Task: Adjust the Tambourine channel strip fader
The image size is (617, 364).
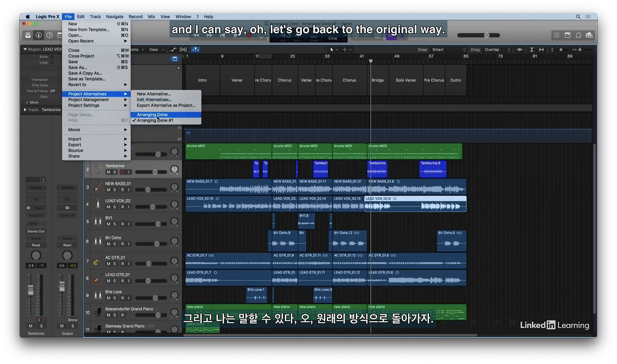Action: 30,290
